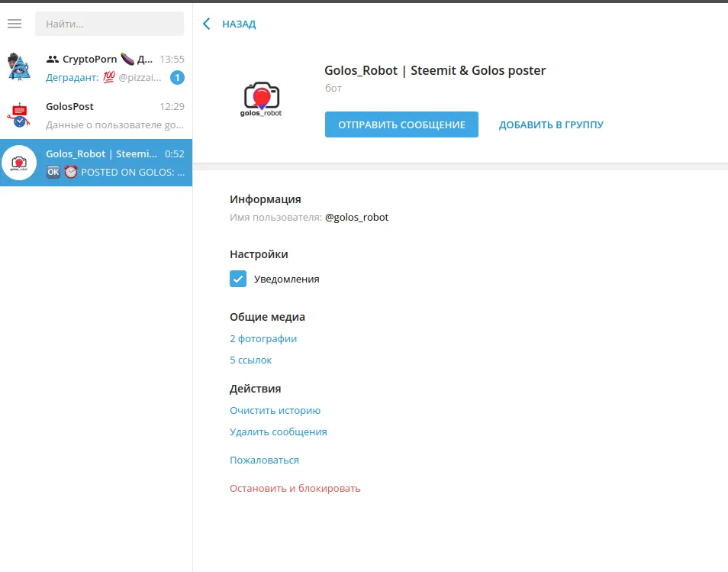The height and width of the screenshot is (572, 728).
Task: Click ДОБАВИТЬ В ГРУППУ button
Action: tap(551, 124)
